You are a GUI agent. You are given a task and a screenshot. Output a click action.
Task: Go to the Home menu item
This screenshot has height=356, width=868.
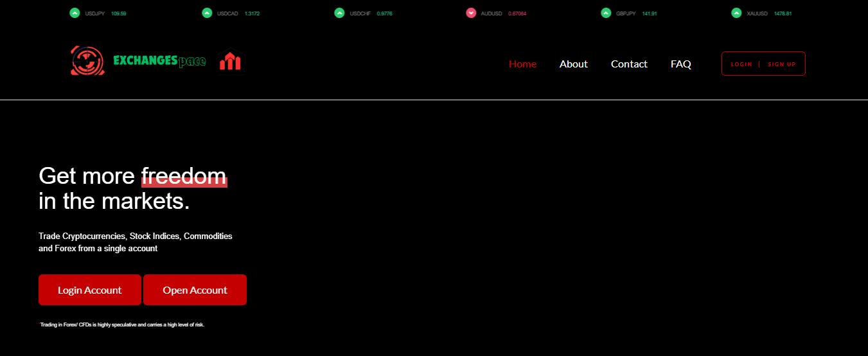tap(522, 64)
